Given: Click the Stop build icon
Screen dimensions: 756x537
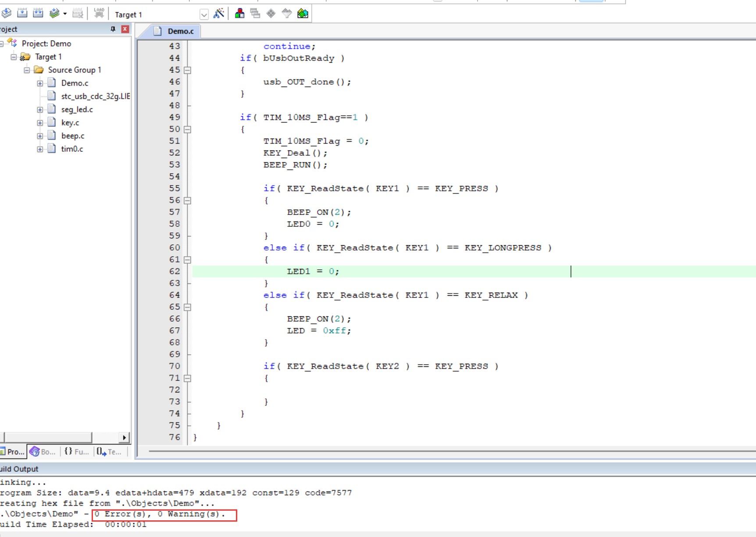Looking at the screenshot, I should (x=78, y=13).
